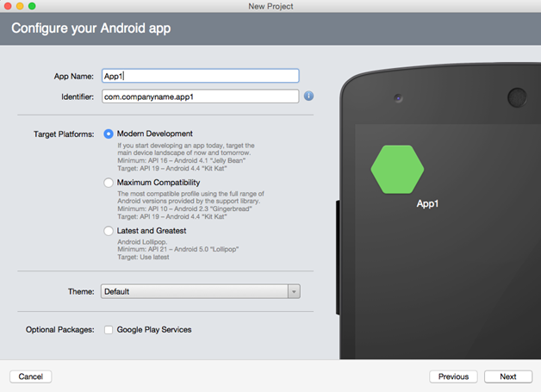The height and width of the screenshot is (392, 541).
Task: Click the large round sensor on phone preview
Action: pos(517,96)
